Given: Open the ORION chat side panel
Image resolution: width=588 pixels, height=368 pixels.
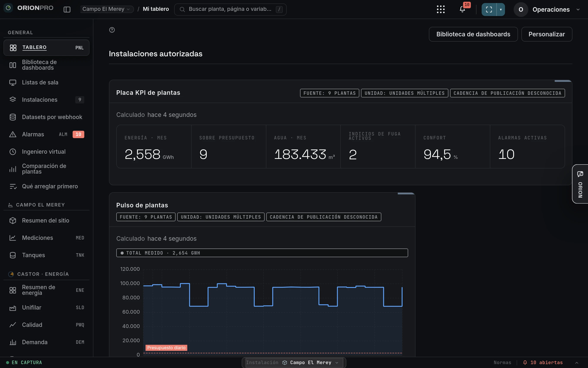Looking at the screenshot, I should pos(580,184).
